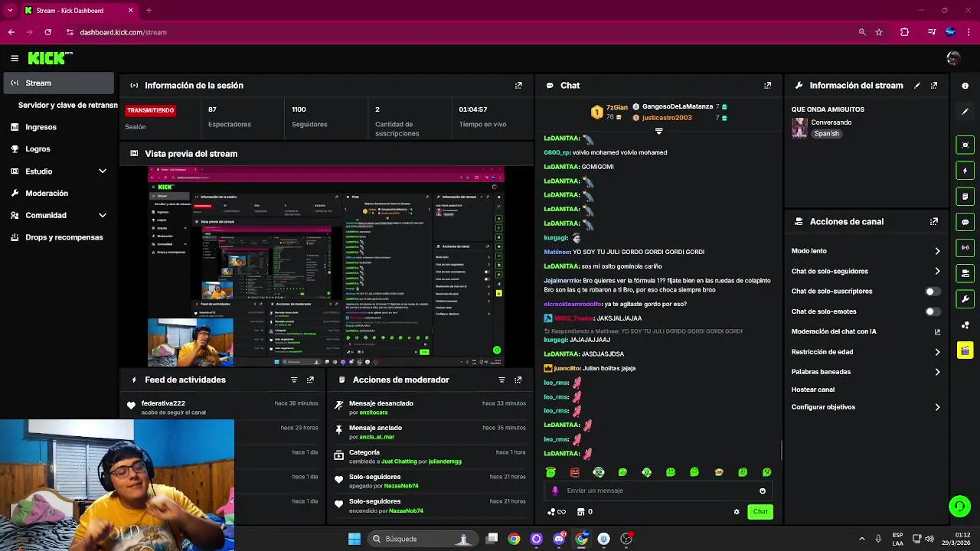Click Hostear canal action
The width and height of the screenshot is (980, 551).
pyautogui.click(x=812, y=390)
